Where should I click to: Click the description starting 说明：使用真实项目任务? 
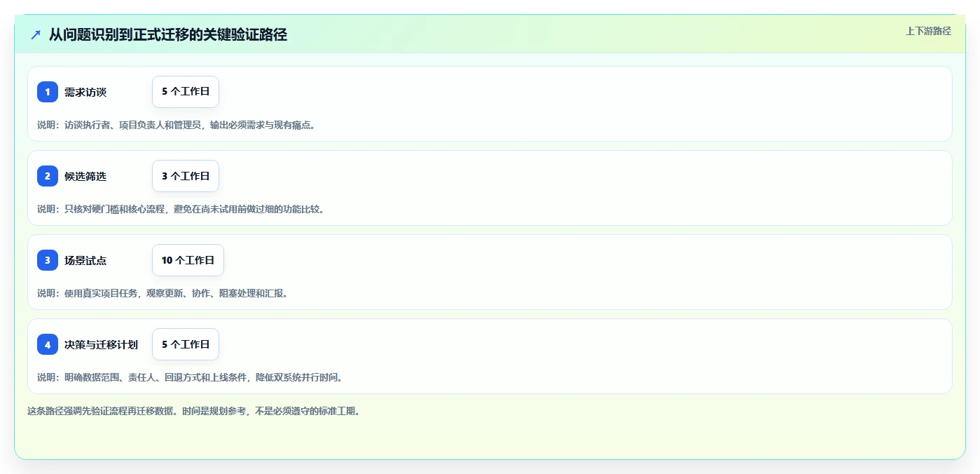point(163,293)
